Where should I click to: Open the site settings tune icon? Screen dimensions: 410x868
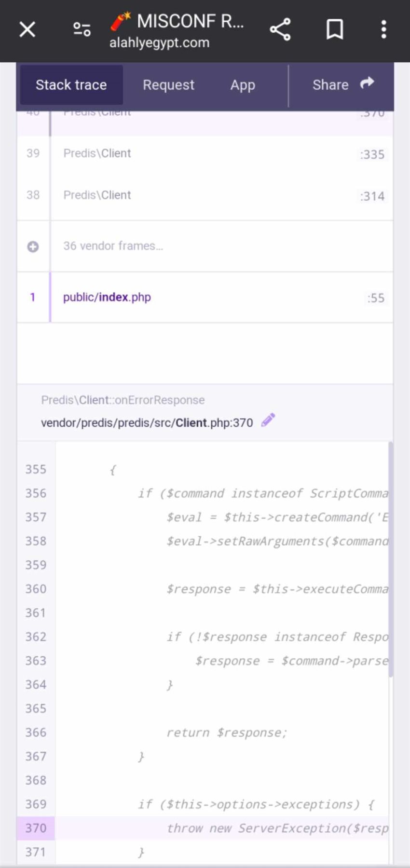(82, 30)
